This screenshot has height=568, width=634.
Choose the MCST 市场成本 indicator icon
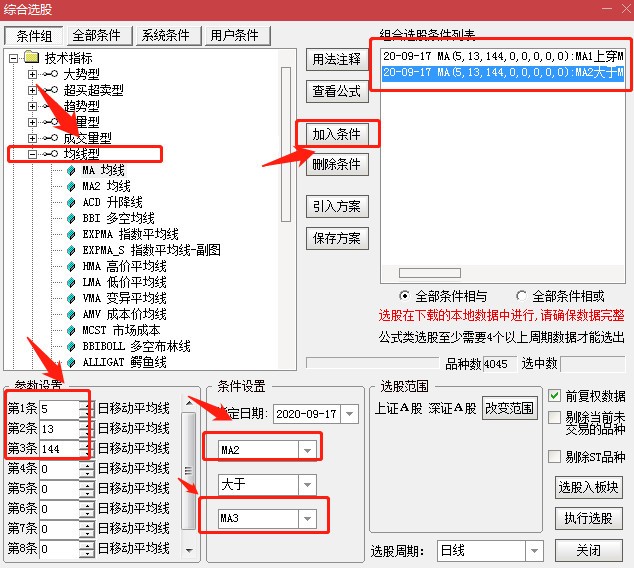point(71,330)
